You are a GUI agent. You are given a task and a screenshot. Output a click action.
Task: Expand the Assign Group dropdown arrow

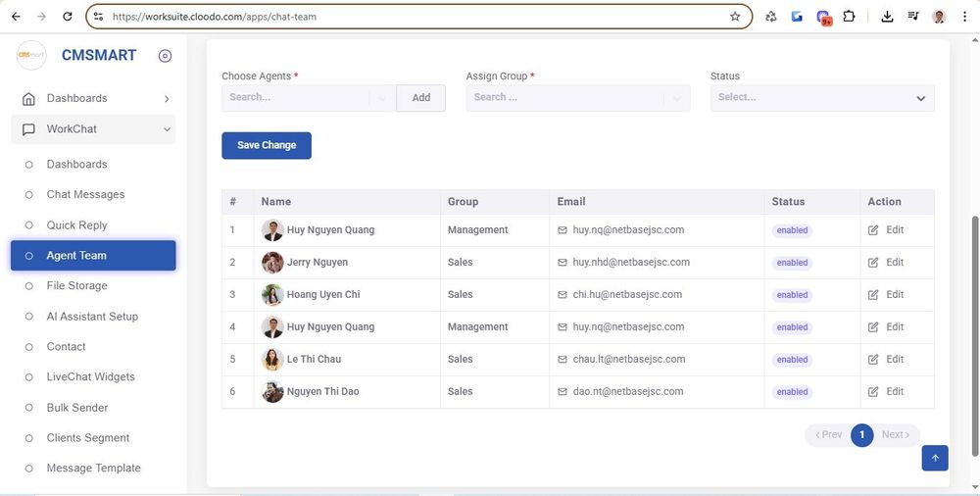[674, 98]
